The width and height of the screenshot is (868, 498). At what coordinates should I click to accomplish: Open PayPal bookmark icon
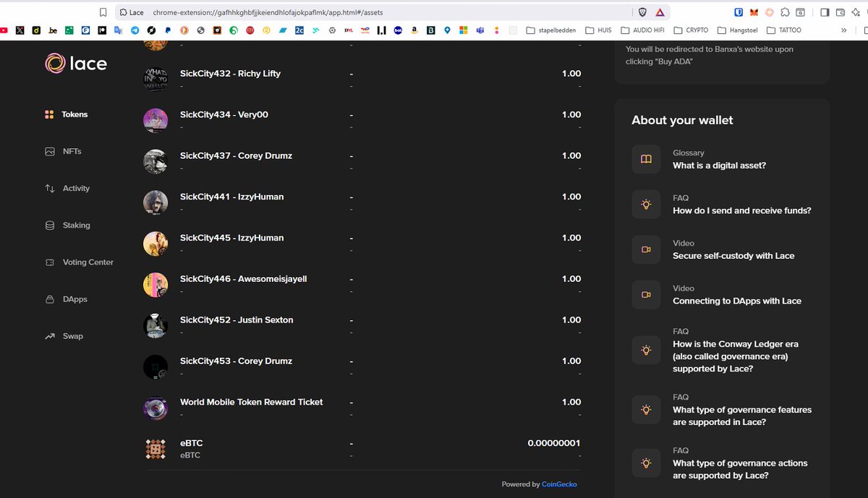pyautogui.click(x=168, y=30)
